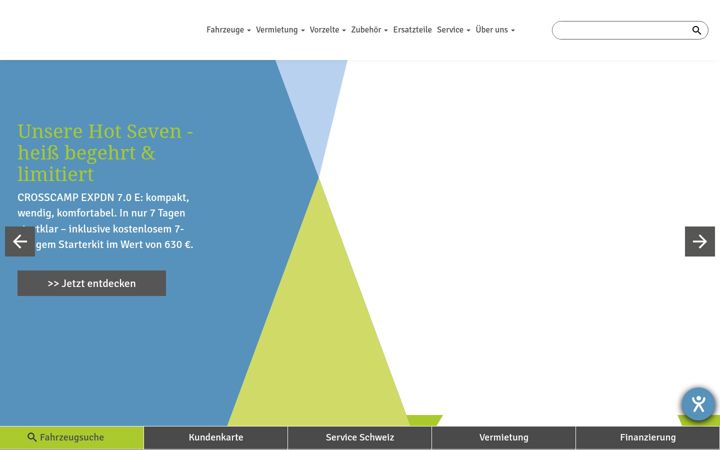Click the Unsere Hot Seven headline
Screen dimensions: 720x450
pyautogui.click(x=105, y=153)
